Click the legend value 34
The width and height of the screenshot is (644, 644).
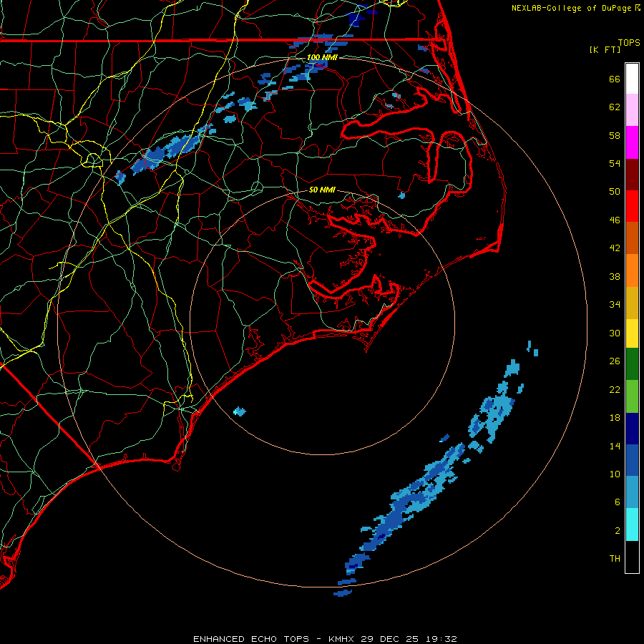click(615, 305)
